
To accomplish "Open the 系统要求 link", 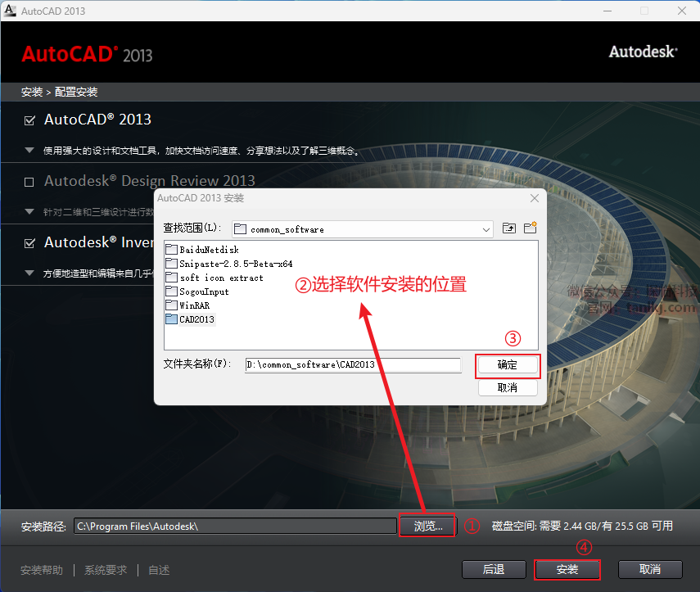I will (x=106, y=570).
